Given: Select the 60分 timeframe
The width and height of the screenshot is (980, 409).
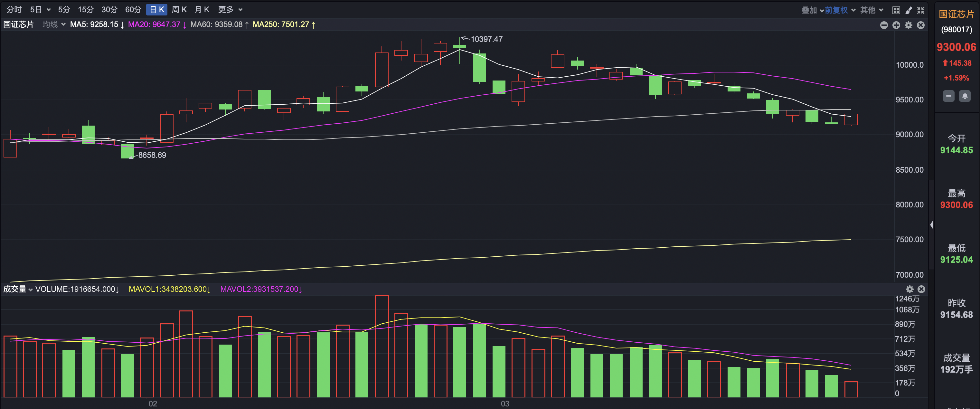Looking at the screenshot, I should coord(133,10).
